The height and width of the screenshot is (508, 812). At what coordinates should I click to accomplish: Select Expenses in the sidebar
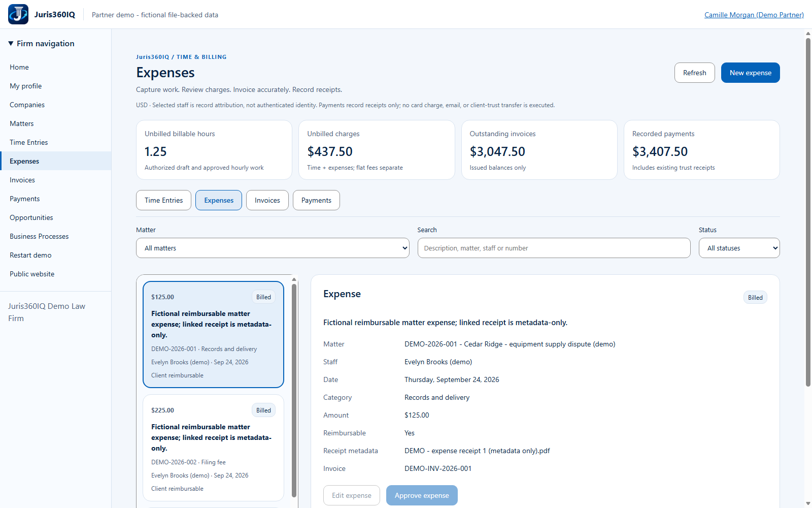click(55, 161)
